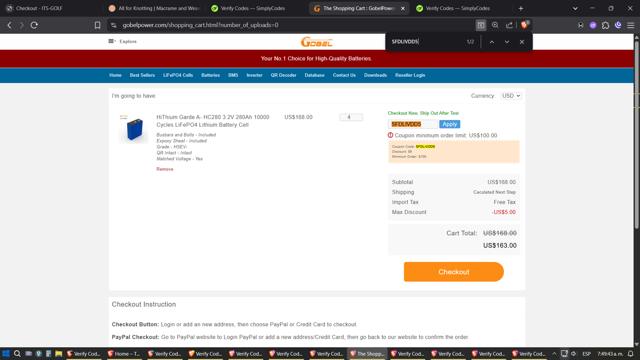Image resolution: width=640 pixels, height=360 pixels.
Task: Click the ESP language indicator
Action: pos(587,353)
